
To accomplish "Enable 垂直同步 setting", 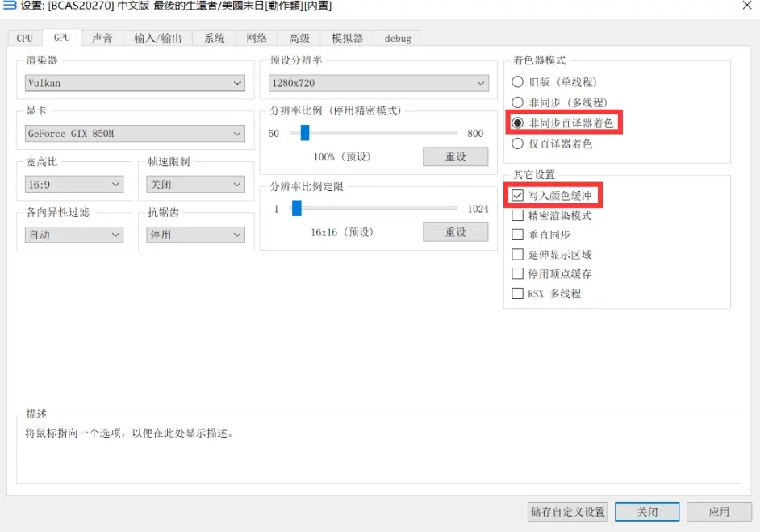I will (x=516, y=234).
